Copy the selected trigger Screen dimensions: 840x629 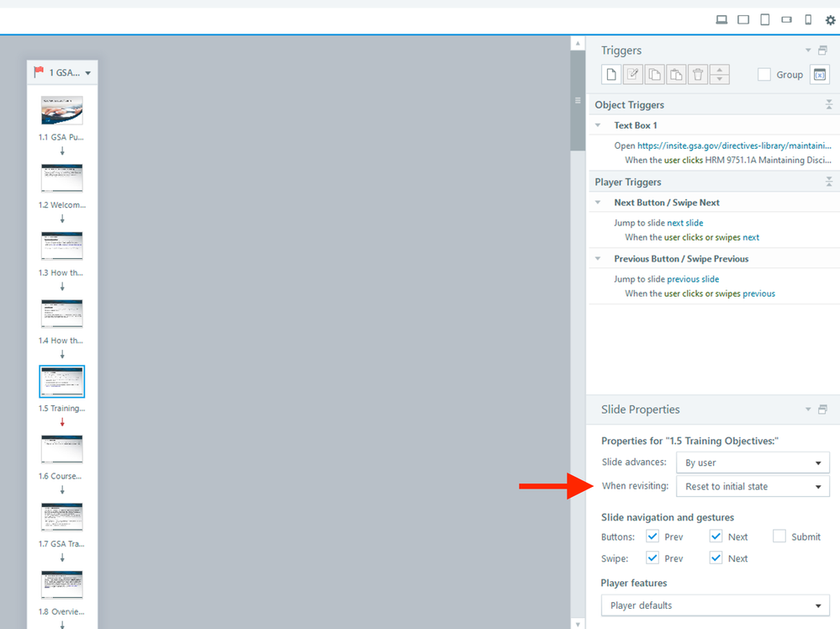[655, 75]
